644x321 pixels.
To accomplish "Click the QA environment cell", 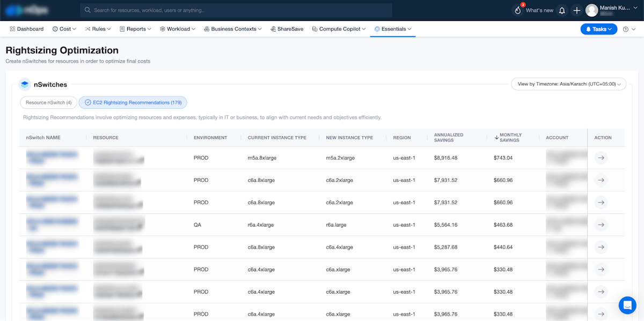I will (x=197, y=225).
